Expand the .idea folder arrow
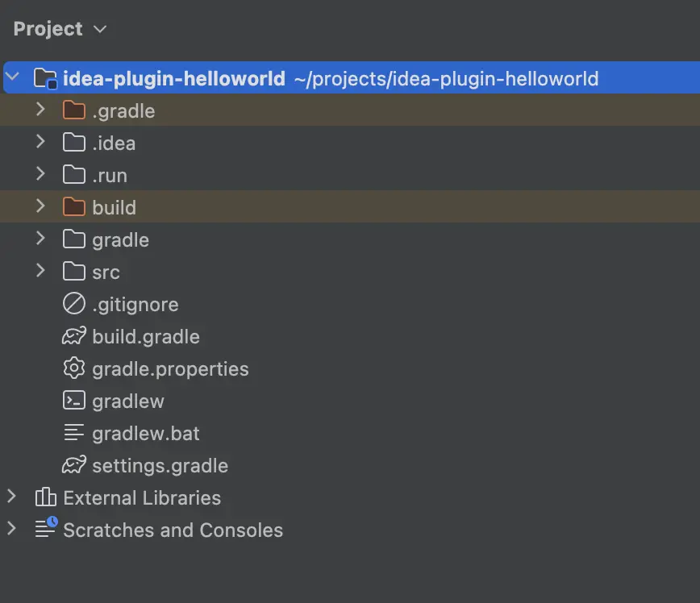 [40, 142]
